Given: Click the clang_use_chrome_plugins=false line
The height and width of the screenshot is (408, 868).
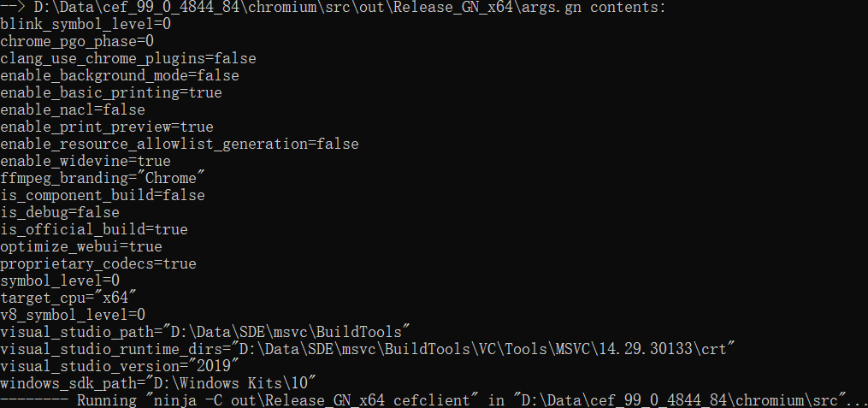Looking at the screenshot, I should 128,58.
